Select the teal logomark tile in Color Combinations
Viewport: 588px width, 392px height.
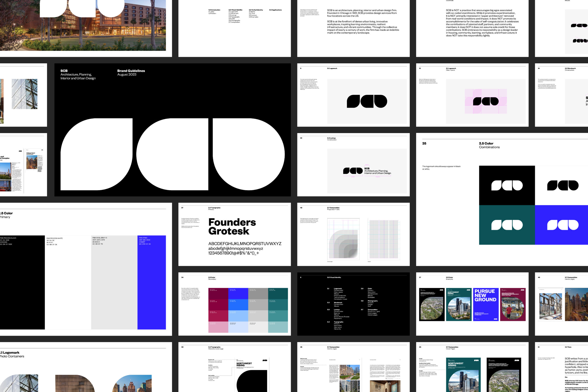coord(507,225)
